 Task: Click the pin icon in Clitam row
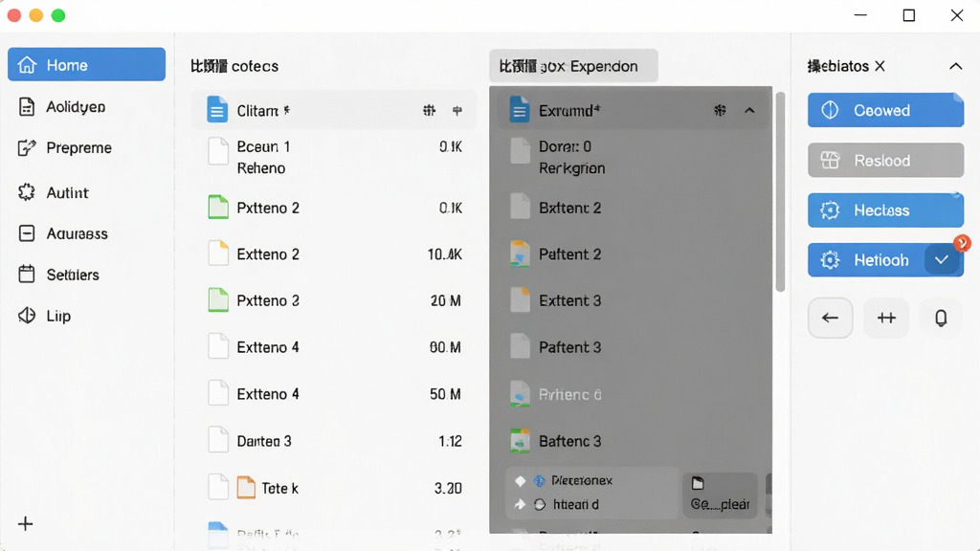click(457, 111)
